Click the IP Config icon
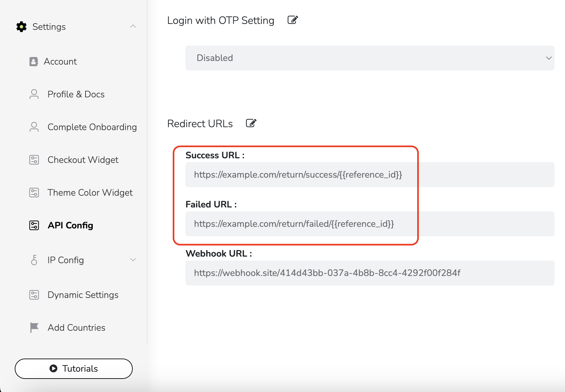This screenshot has width=565, height=392. point(34,260)
